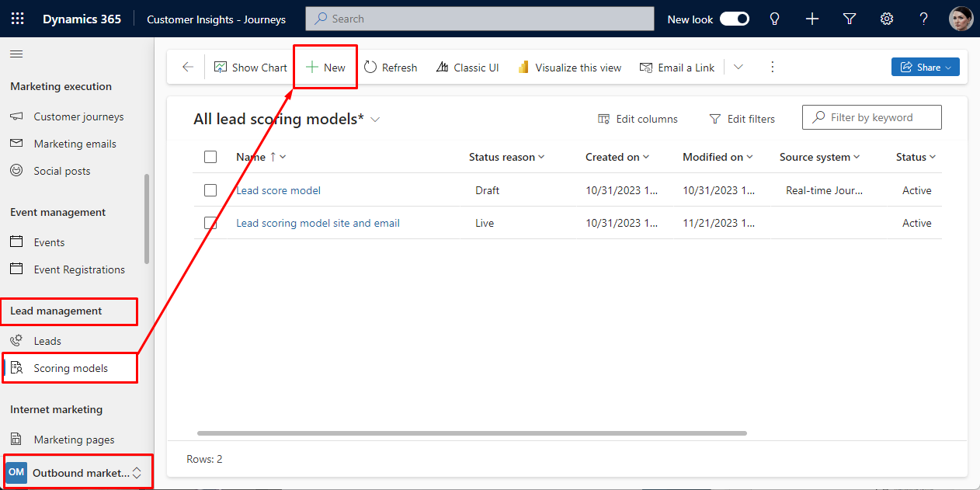The height and width of the screenshot is (490, 980).
Task: Expand the Email a Link dropdown chevron
Action: (x=738, y=68)
